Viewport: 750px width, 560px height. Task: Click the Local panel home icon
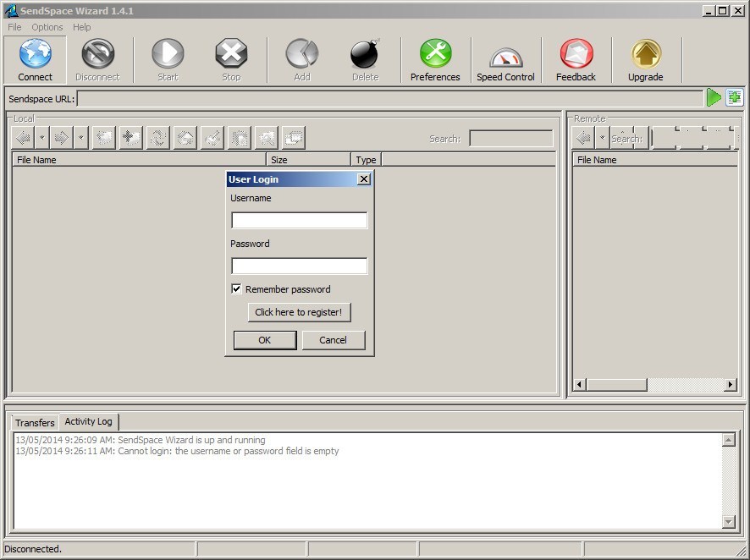coord(185,138)
